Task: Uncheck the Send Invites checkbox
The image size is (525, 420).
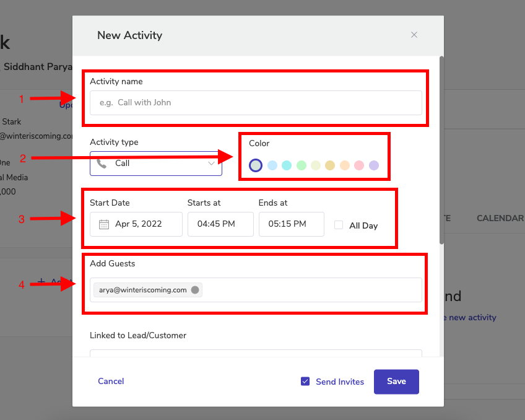Action: (x=305, y=382)
